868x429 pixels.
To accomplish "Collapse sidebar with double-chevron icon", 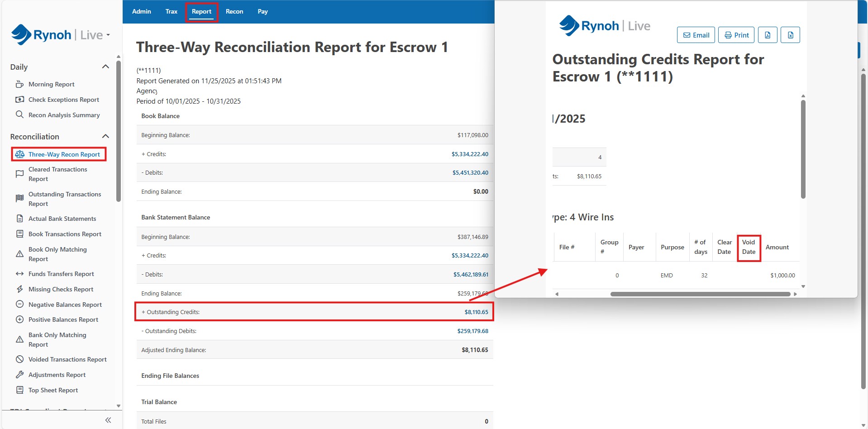I will point(108,420).
